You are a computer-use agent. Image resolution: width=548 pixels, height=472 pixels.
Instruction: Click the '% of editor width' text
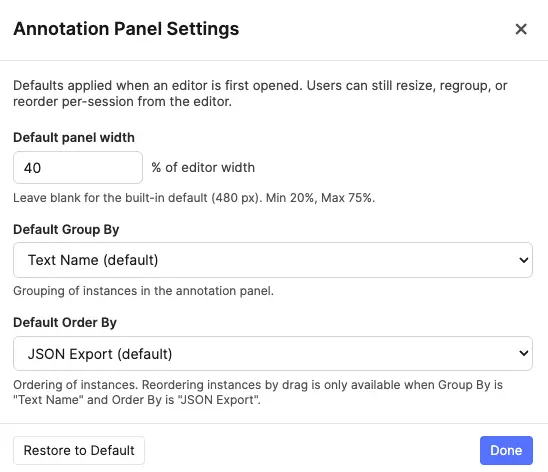tap(203, 167)
